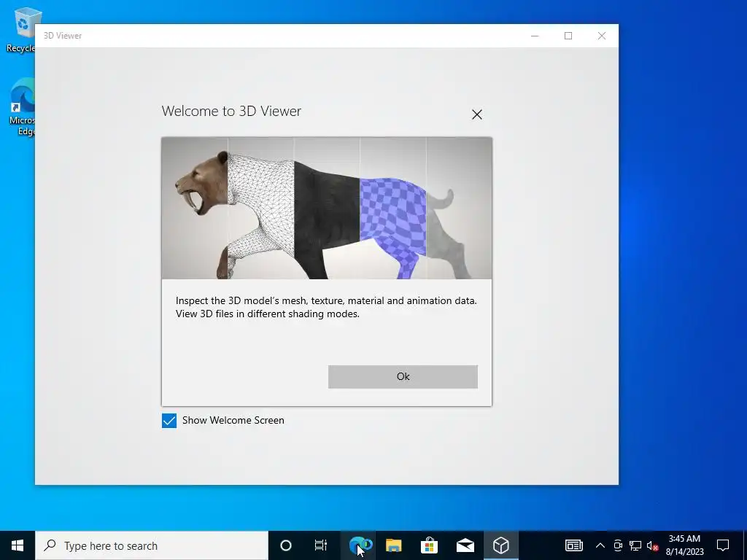
Task: Open Task View from the taskbar
Action: (321, 545)
